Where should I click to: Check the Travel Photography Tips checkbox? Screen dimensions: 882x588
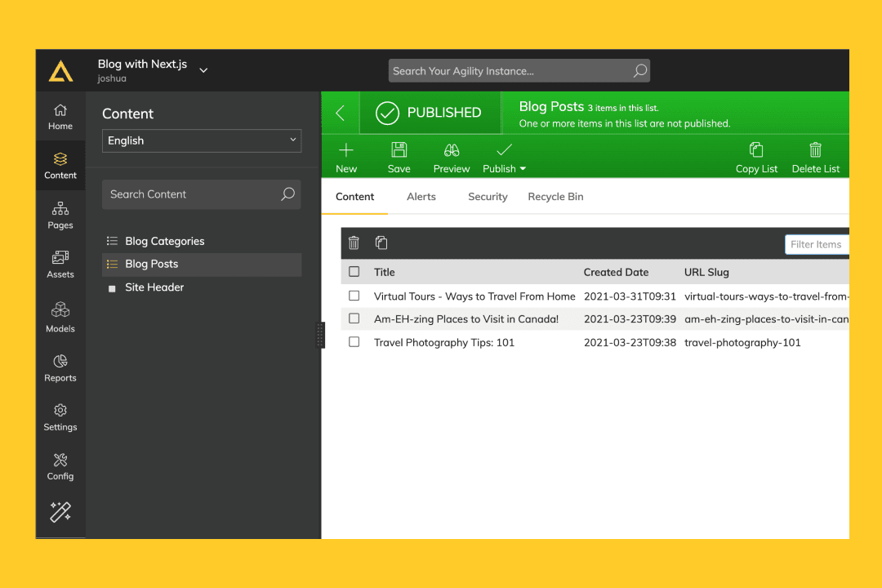[x=354, y=342]
